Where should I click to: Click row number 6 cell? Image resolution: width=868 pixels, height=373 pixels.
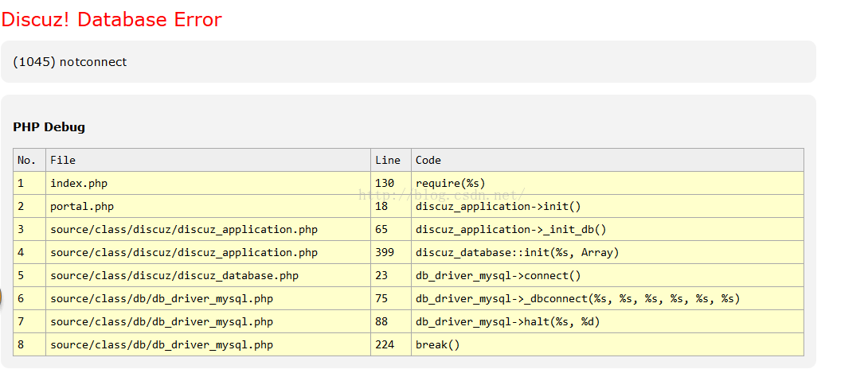click(29, 299)
